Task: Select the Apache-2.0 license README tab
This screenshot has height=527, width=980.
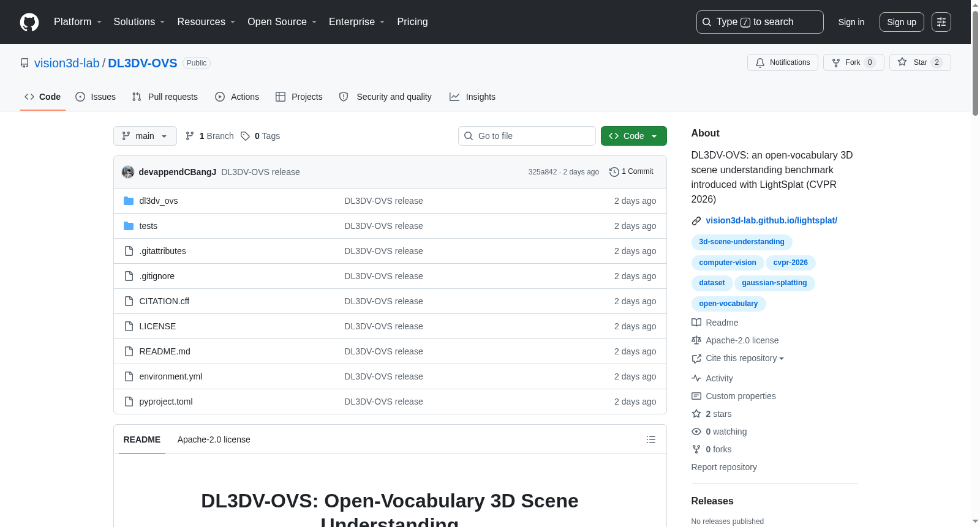Action: [214, 439]
